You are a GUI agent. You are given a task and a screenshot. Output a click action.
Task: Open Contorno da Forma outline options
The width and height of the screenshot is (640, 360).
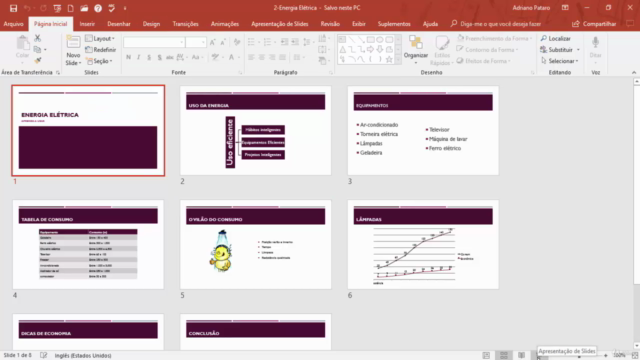pyautogui.click(x=488, y=49)
